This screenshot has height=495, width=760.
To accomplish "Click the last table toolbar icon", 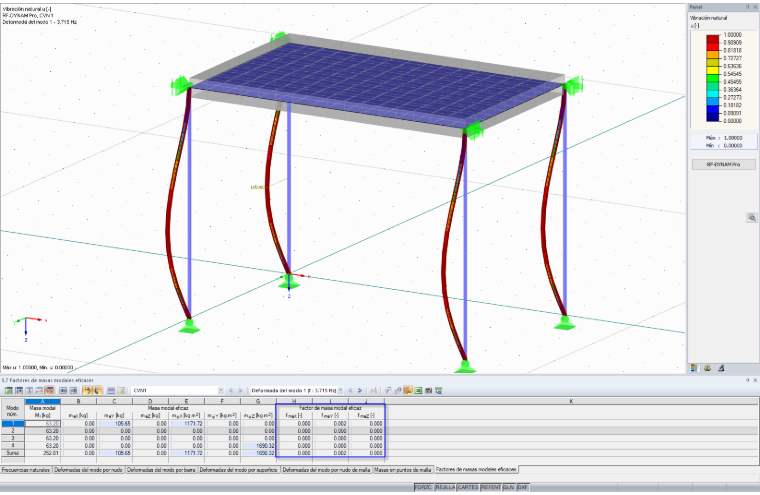I will point(439,390).
